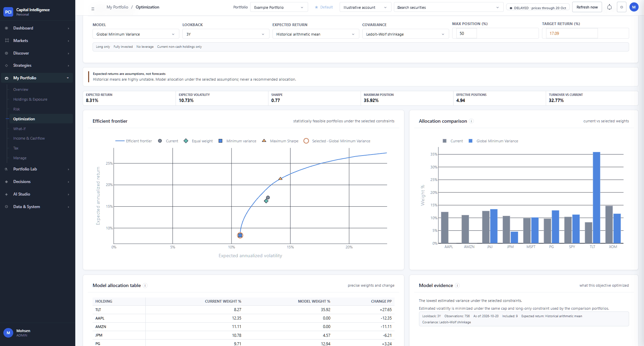Click the Markets sidebar icon
The image size is (644, 346).
(x=6, y=41)
